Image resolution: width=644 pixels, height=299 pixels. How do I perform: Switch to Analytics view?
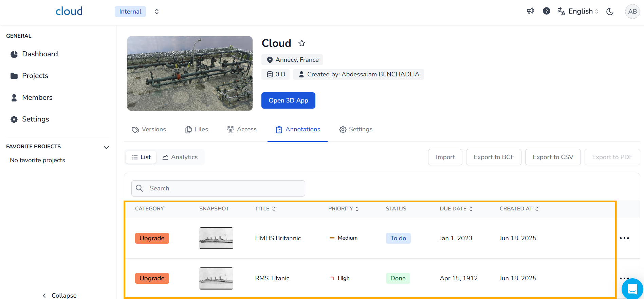click(x=180, y=157)
